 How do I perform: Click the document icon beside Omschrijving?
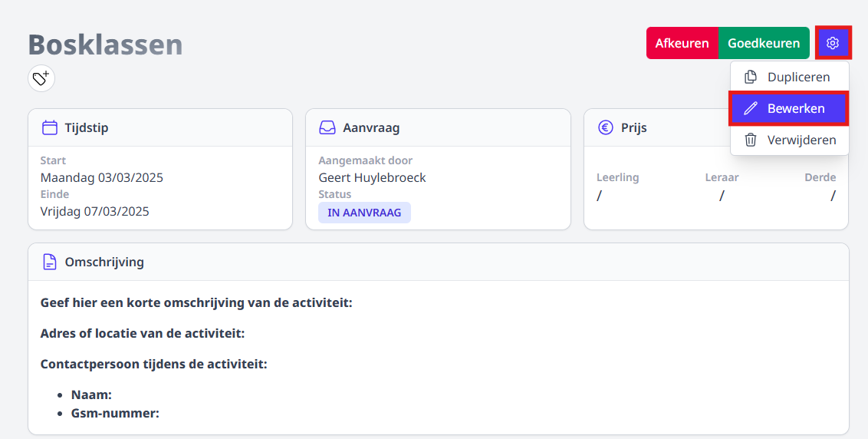pos(50,262)
